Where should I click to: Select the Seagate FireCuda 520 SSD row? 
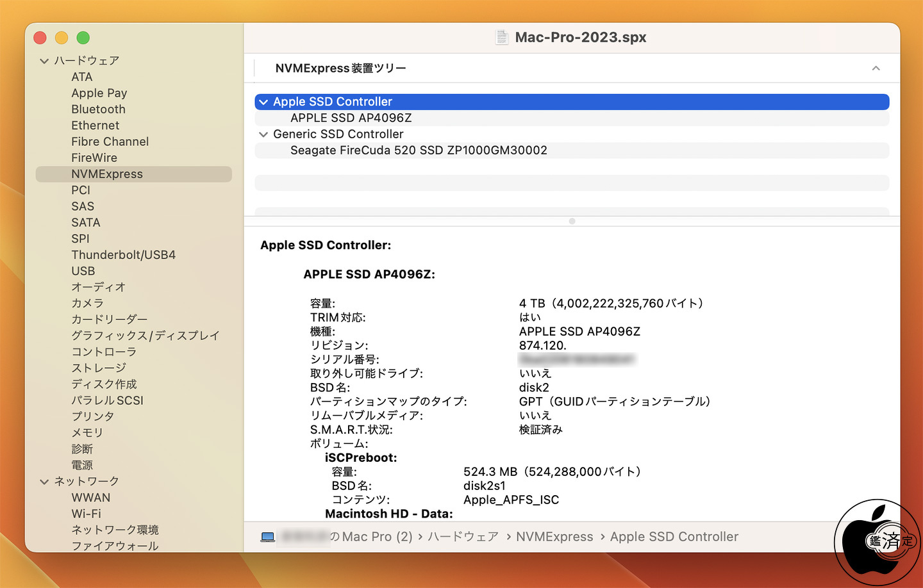click(x=419, y=151)
